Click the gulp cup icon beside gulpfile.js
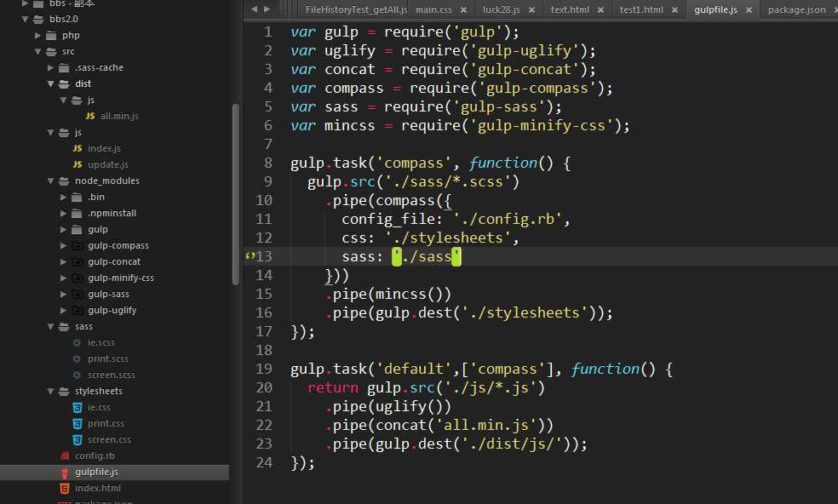This screenshot has width=838, height=504. pos(65,472)
